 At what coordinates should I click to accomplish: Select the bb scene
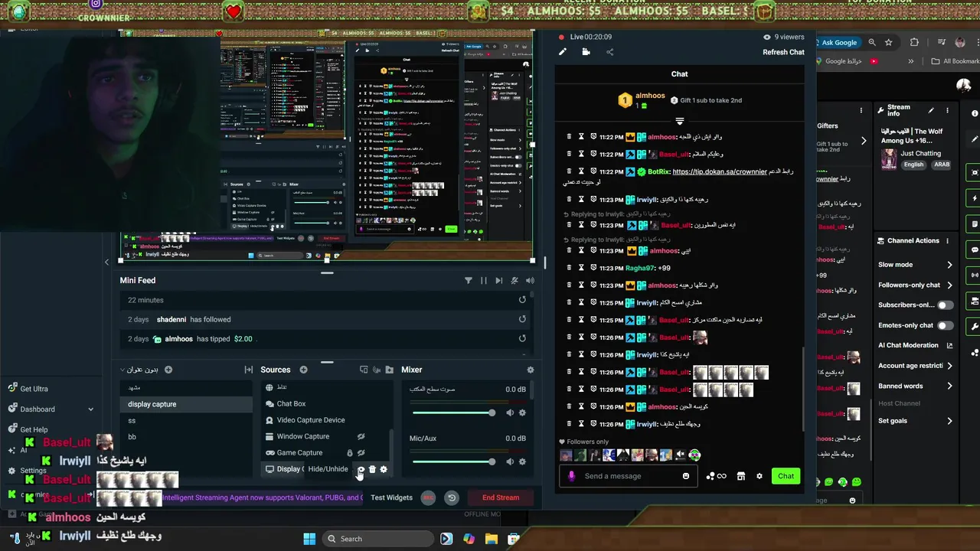187,436
